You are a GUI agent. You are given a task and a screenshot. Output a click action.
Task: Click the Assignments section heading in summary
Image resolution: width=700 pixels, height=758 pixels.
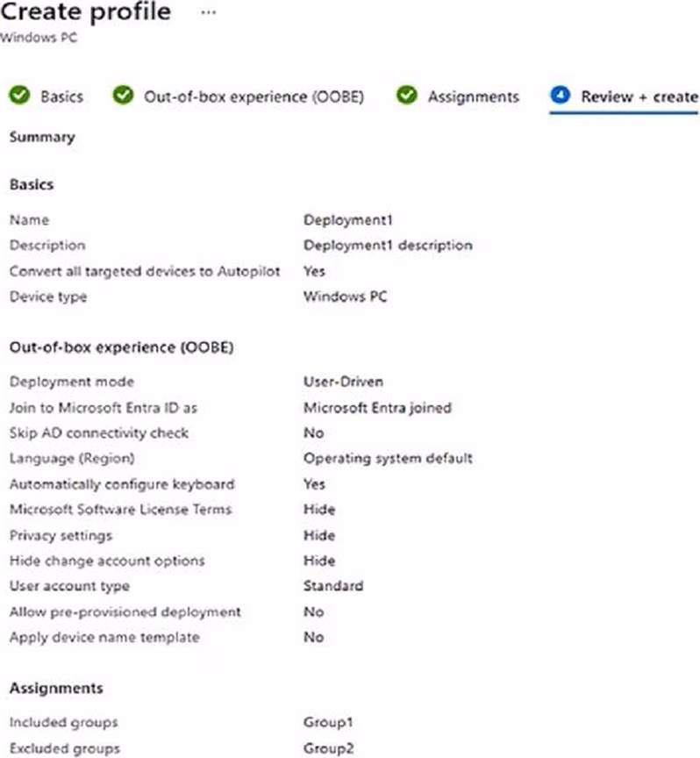coord(56,688)
